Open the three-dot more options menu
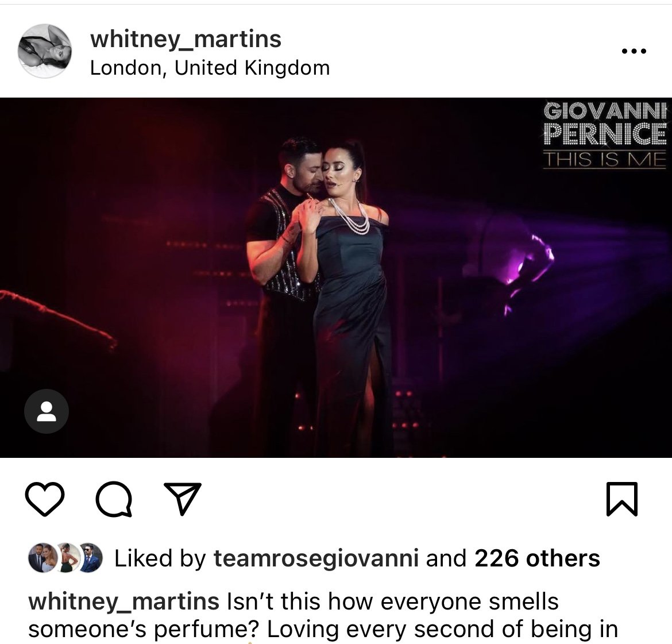This screenshot has width=672, height=644. point(634,52)
